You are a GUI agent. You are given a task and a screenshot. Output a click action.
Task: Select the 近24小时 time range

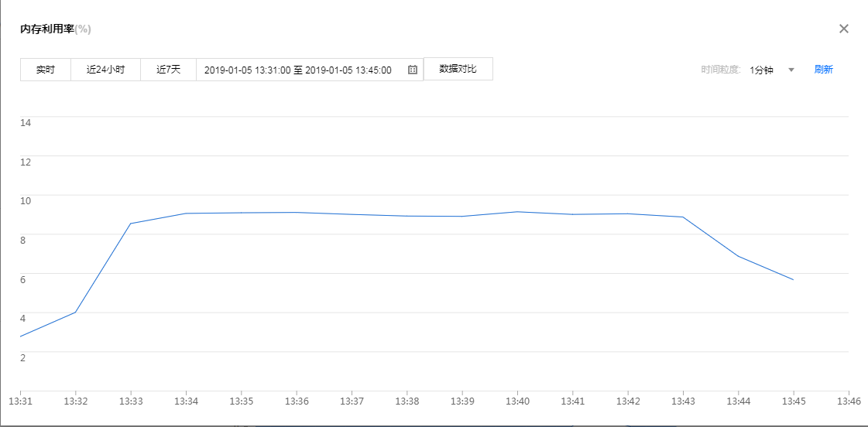(105, 70)
